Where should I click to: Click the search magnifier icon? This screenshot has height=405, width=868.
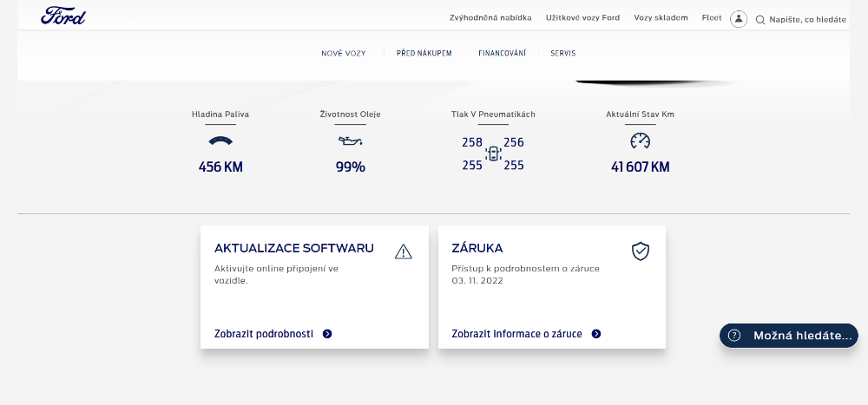(760, 19)
